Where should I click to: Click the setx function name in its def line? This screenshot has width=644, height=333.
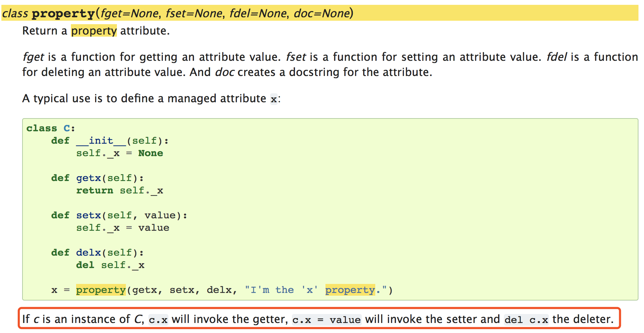(89, 215)
